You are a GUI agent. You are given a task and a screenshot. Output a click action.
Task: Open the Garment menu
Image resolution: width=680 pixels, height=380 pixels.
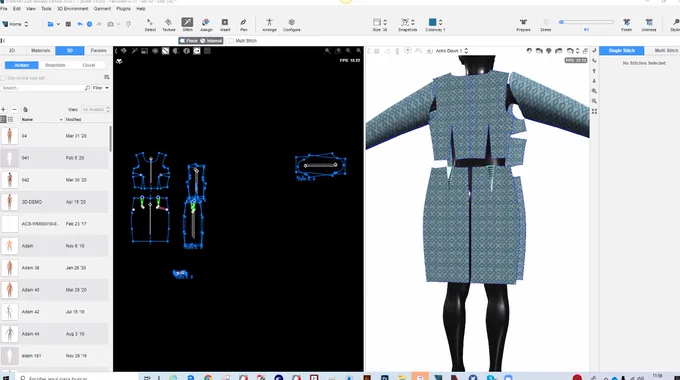[102, 9]
